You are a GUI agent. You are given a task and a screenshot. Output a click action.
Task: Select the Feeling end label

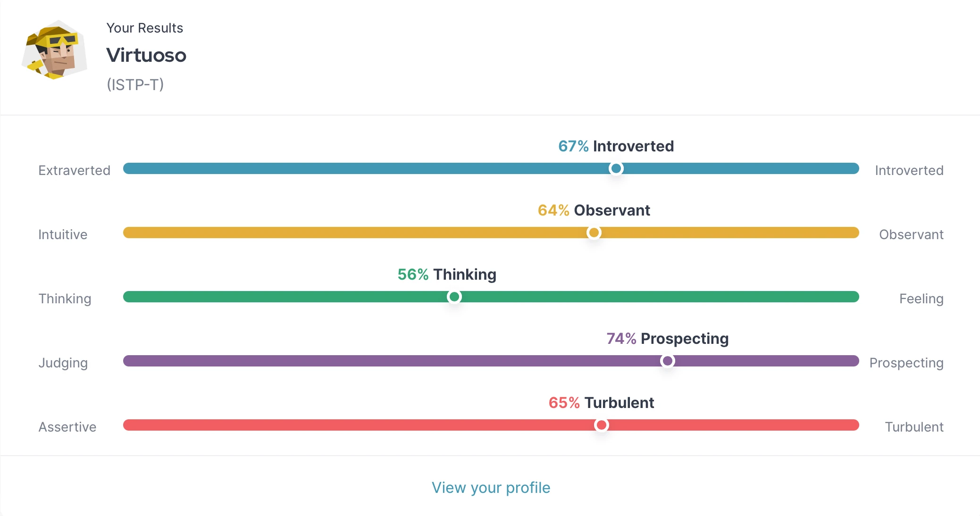point(921,298)
